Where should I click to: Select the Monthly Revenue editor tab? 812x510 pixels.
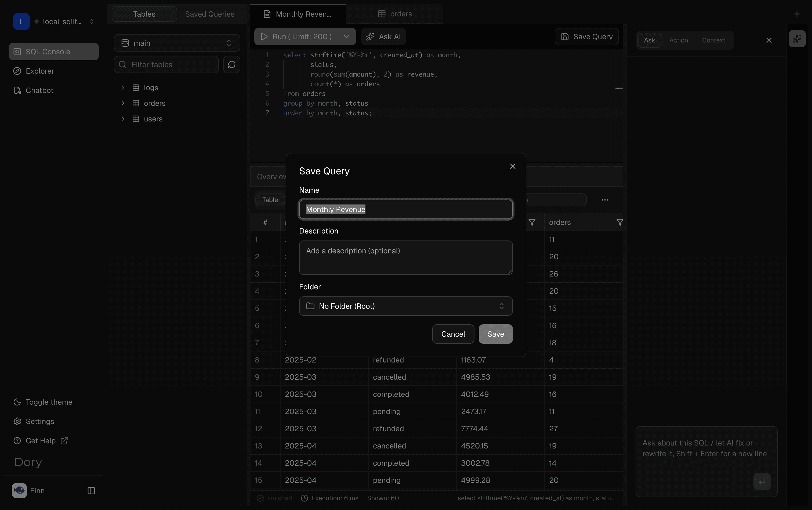click(x=298, y=14)
